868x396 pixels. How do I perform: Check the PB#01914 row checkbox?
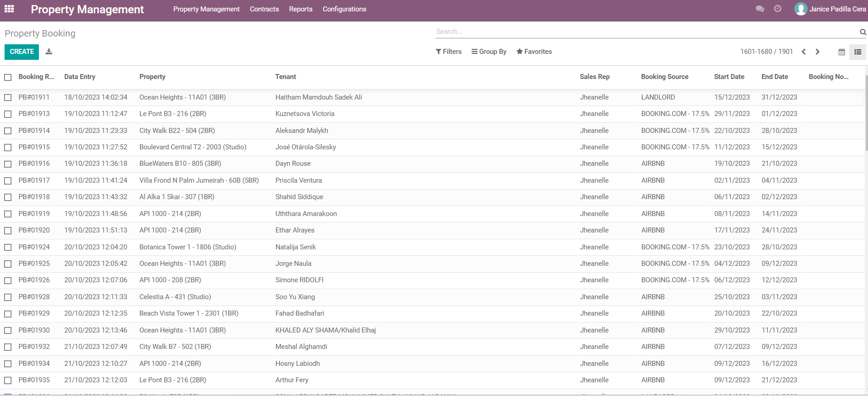[x=8, y=131]
